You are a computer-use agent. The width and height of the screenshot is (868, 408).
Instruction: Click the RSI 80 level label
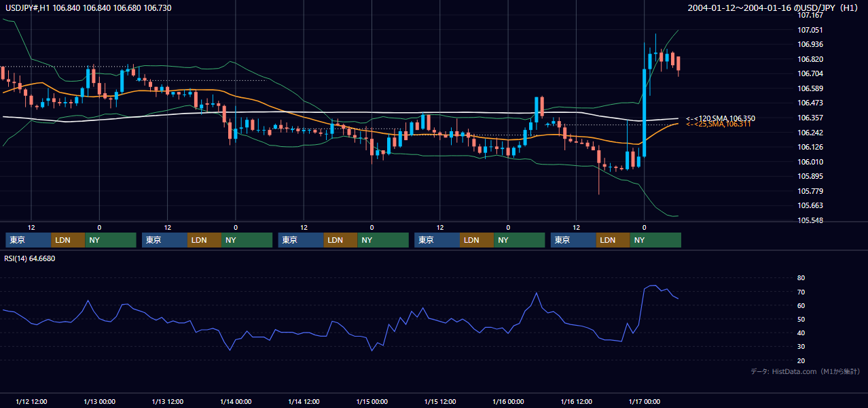click(x=801, y=278)
